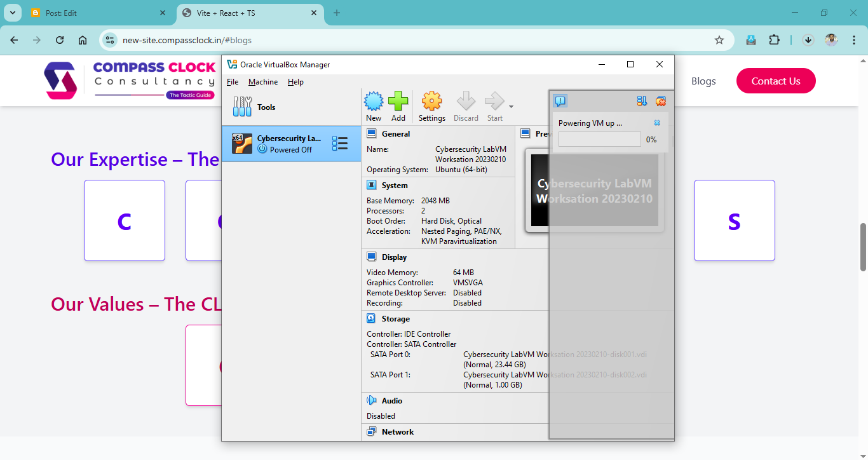Switch to the 'Post: Edit' browser tab
This screenshot has height=460, width=868.
98,13
